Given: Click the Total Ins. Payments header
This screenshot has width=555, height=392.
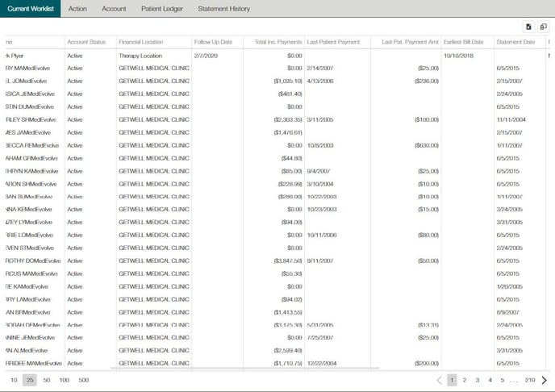Looking at the screenshot, I should click(278, 41).
